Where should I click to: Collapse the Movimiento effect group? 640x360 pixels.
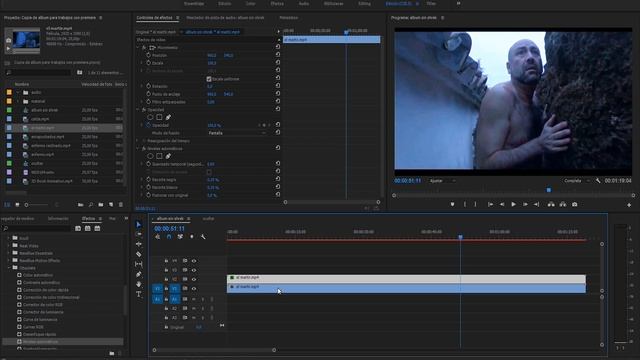pos(138,47)
